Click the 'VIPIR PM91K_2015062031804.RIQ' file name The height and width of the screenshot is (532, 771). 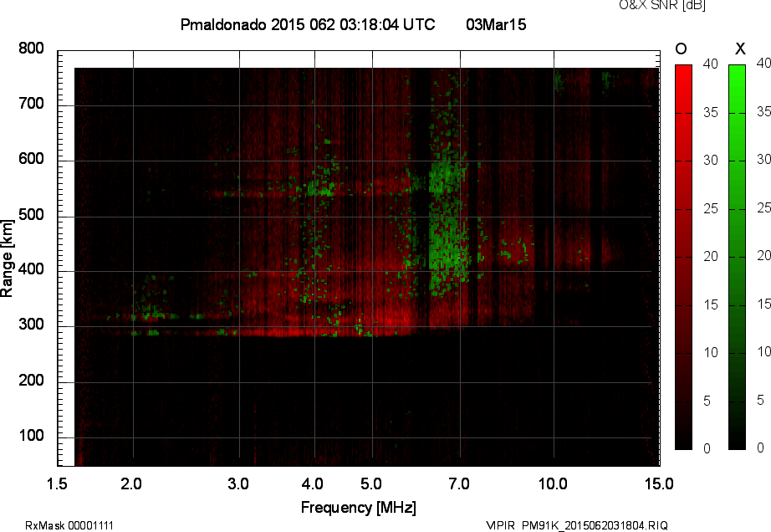click(577, 525)
